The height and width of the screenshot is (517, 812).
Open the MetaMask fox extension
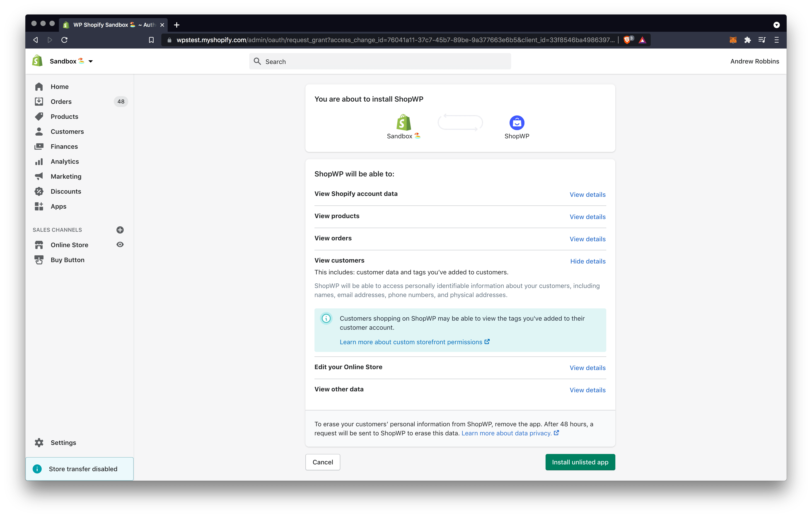(733, 40)
